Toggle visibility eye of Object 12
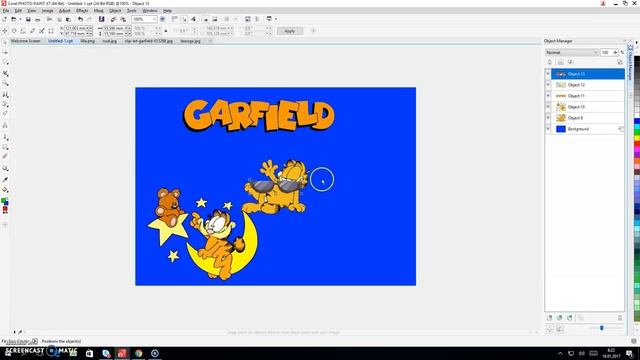The image size is (640, 360). (548, 85)
